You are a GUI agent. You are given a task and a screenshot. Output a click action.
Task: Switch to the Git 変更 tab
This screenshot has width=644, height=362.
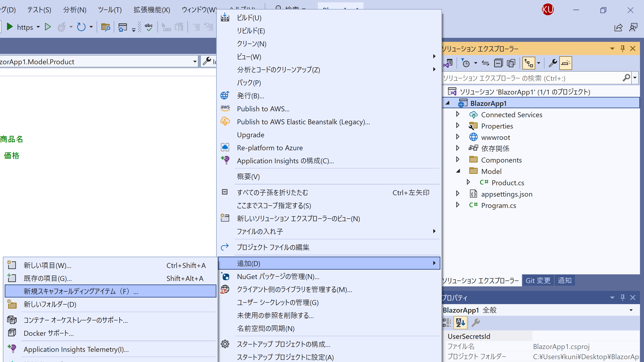pyautogui.click(x=538, y=280)
